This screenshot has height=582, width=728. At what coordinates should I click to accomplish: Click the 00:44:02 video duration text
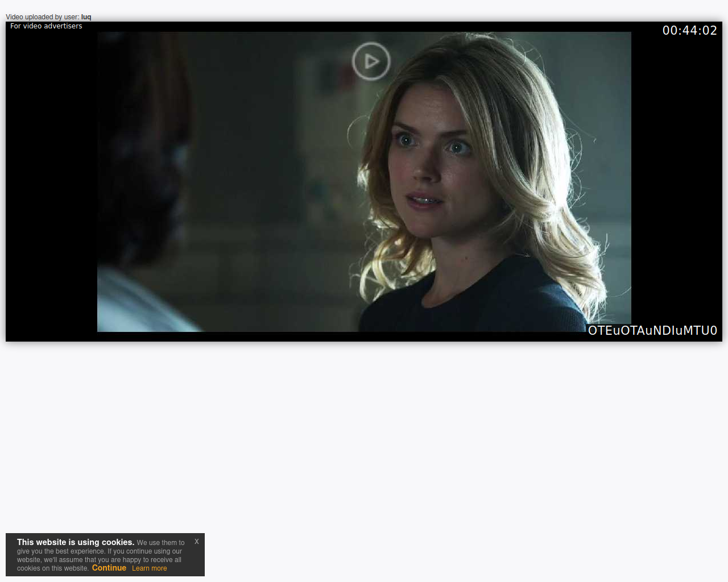[x=690, y=31]
